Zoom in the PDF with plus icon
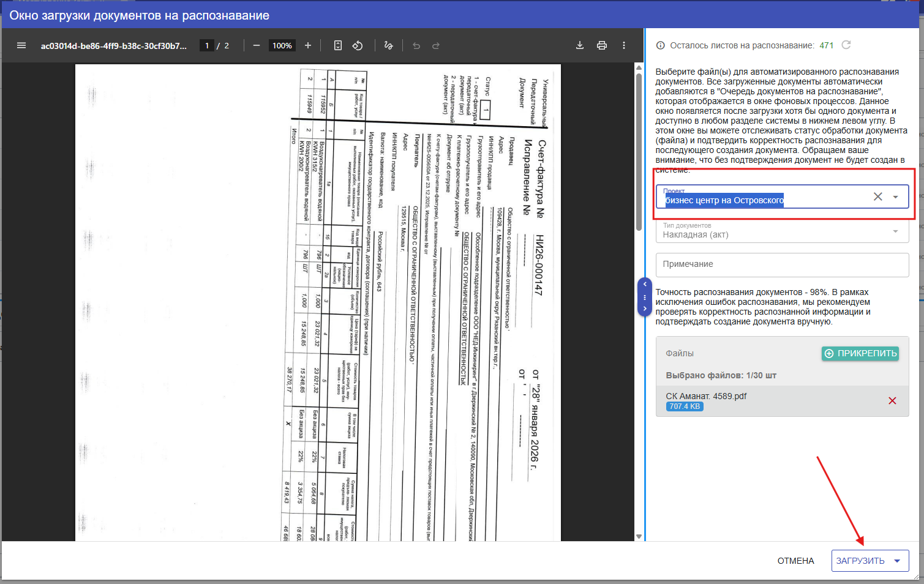Viewport: 924px width, 584px height. tap(308, 46)
